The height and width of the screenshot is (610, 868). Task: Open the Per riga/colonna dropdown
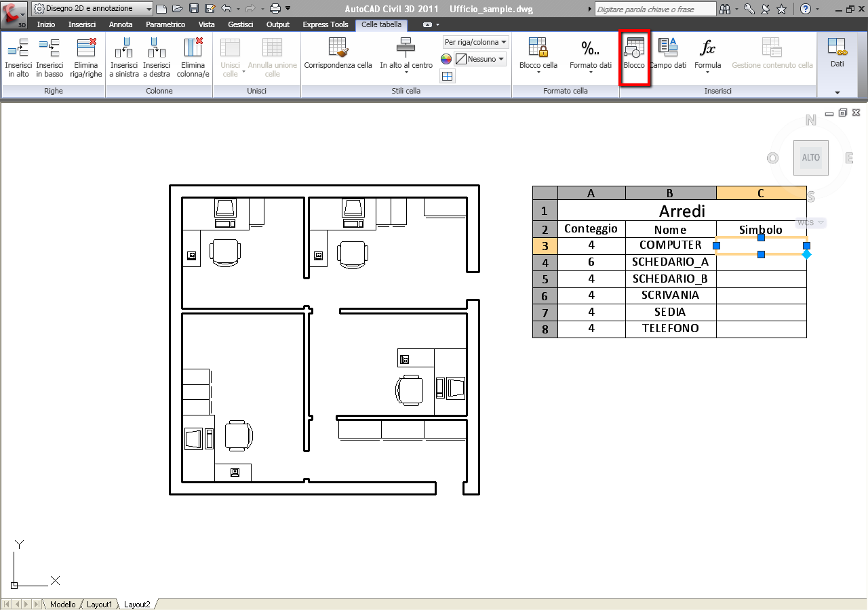point(476,42)
